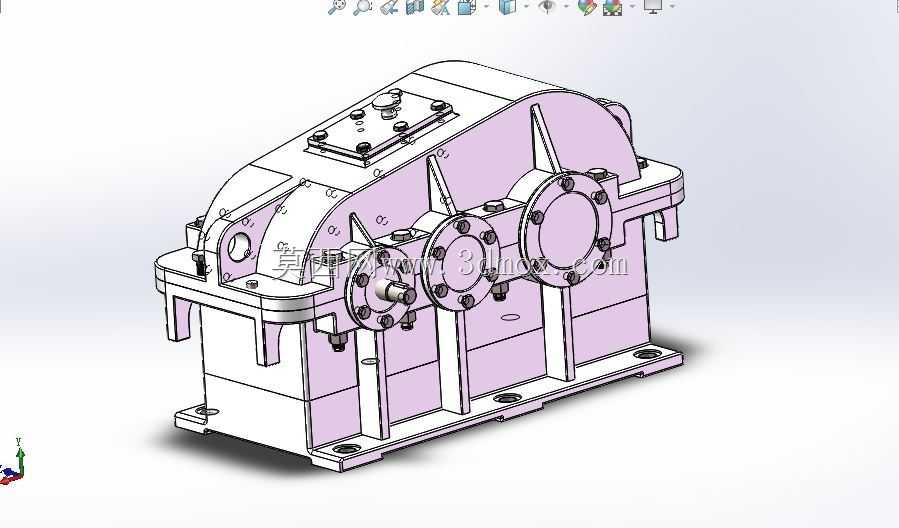Toggle the Section View tool
This screenshot has width=899, height=528.
pos(415,6)
